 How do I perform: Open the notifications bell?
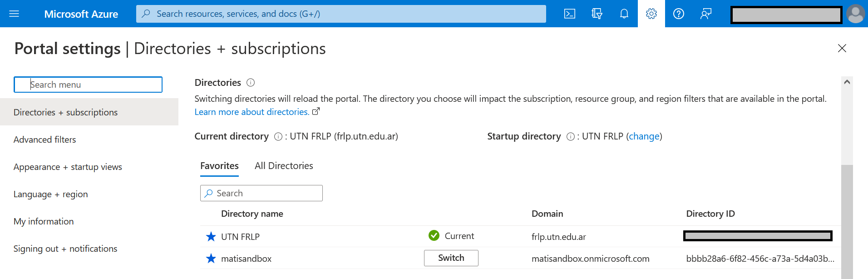click(624, 14)
